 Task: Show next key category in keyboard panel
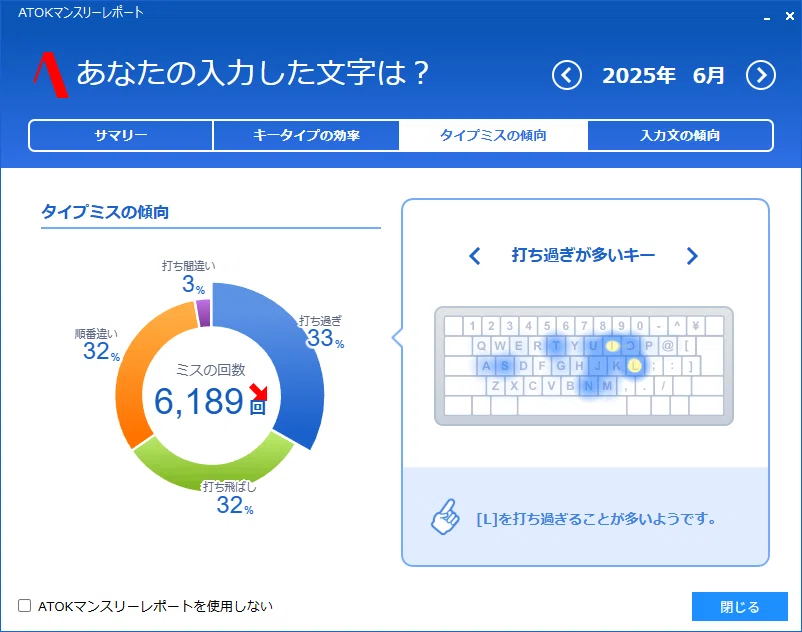click(x=692, y=256)
